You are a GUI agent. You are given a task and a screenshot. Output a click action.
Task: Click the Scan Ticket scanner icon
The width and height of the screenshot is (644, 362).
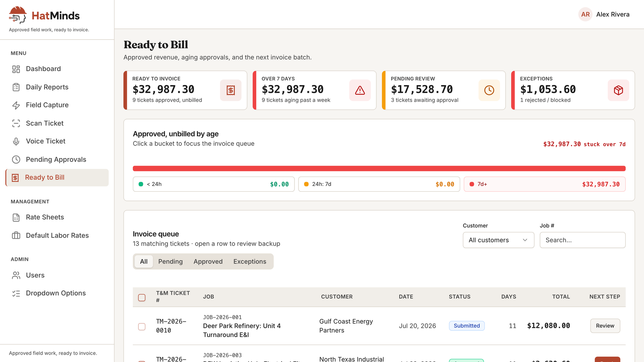click(16, 123)
